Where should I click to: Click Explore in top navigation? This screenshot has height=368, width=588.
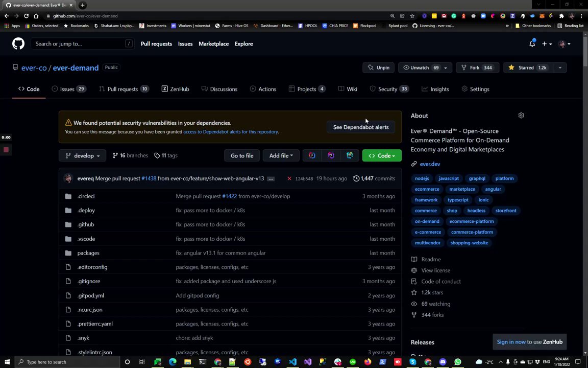tap(244, 44)
